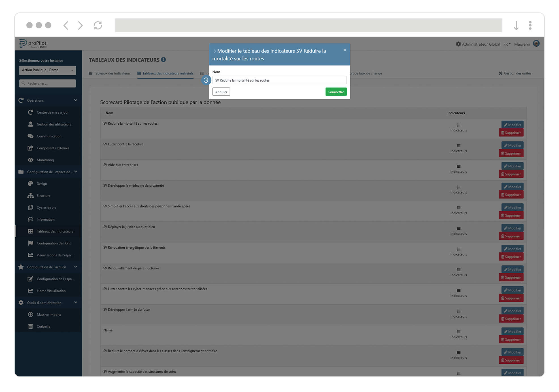Open Indicateurs list icon for SV Lutter contre la récidive
Screen dimensions: 559x392
click(x=458, y=146)
